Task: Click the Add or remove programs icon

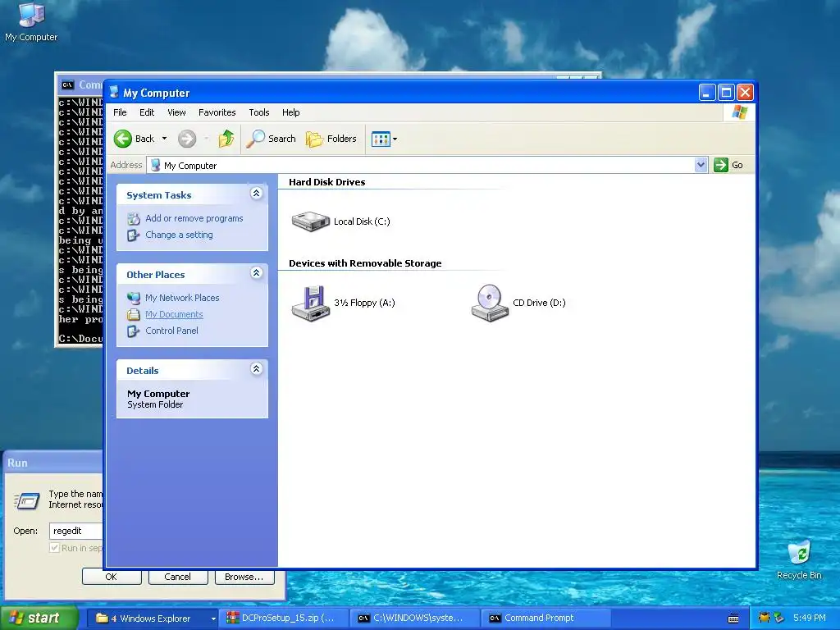Action: [134, 218]
